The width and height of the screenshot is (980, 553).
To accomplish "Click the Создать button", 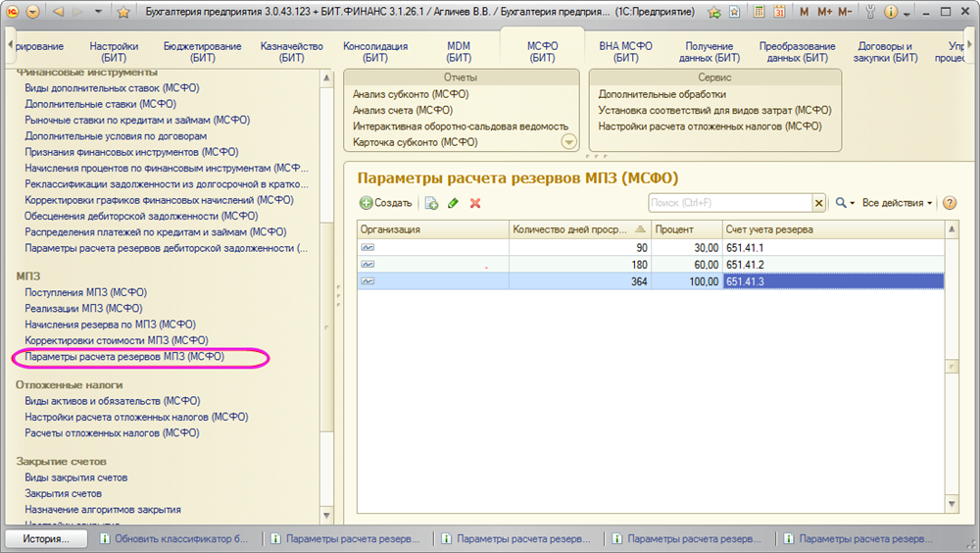I will point(385,203).
